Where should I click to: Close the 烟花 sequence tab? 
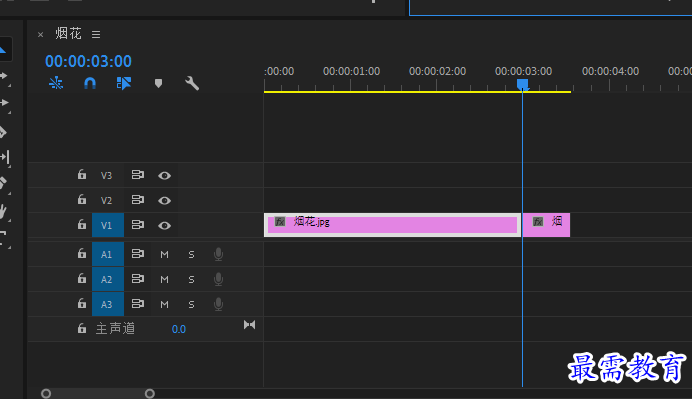pyautogui.click(x=41, y=34)
